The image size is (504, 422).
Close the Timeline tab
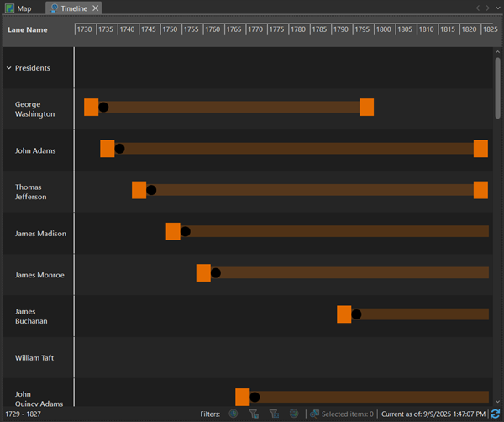(96, 8)
